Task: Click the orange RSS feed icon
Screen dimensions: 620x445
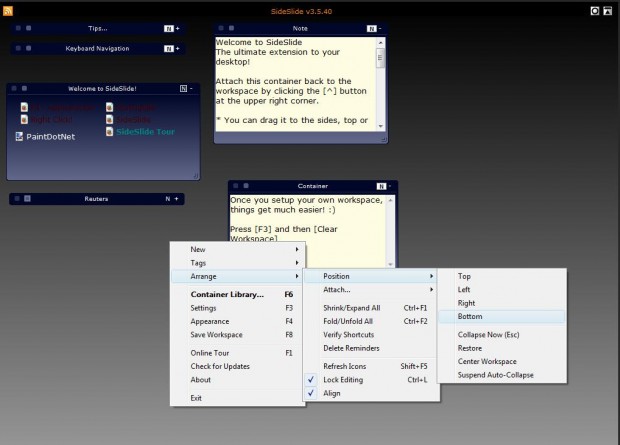Action: [8, 11]
